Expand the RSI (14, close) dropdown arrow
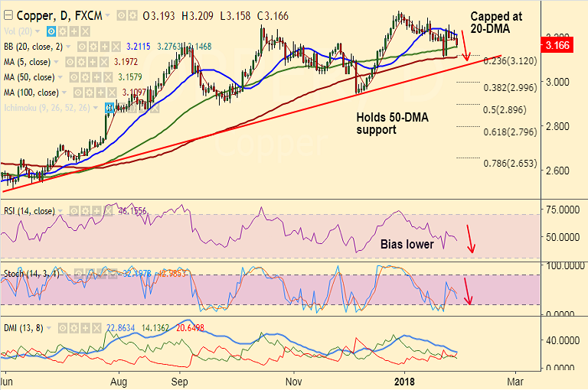 coord(60,212)
